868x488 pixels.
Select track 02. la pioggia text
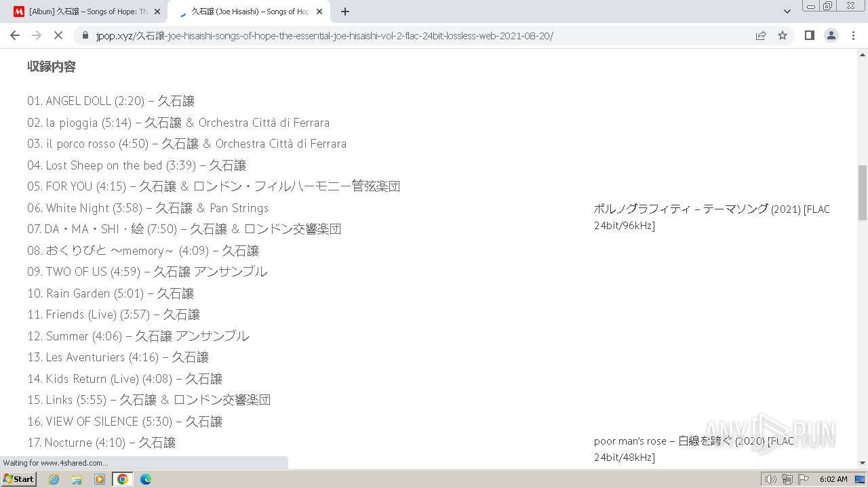tap(178, 123)
